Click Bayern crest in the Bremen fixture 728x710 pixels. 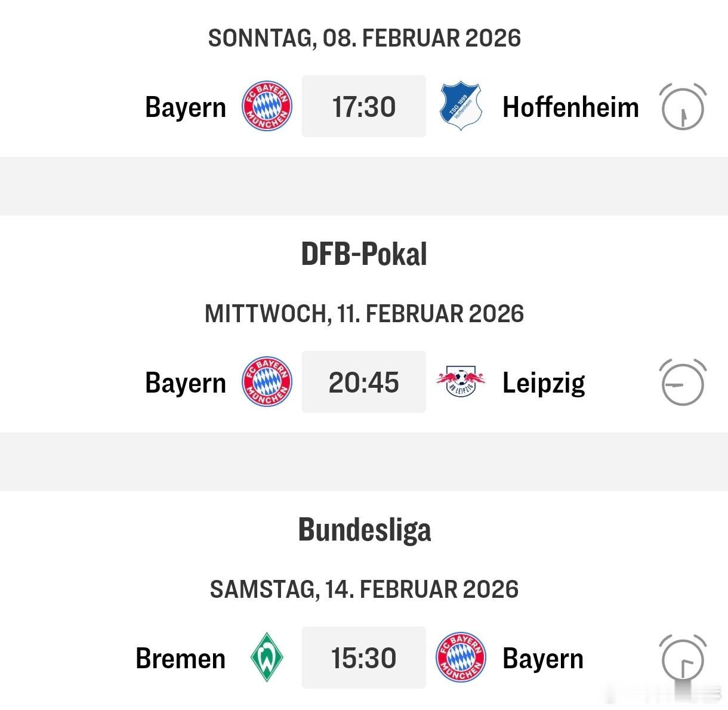pyautogui.click(x=461, y=658)
